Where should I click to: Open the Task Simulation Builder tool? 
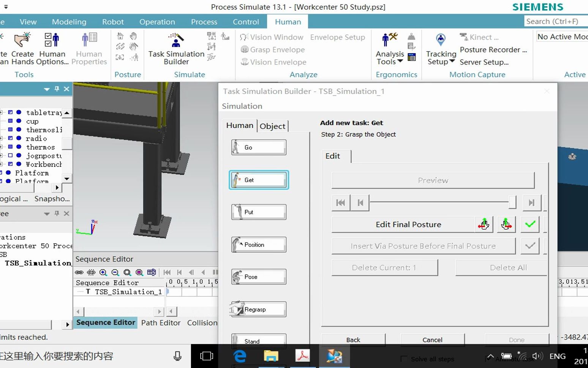point(175,47)
